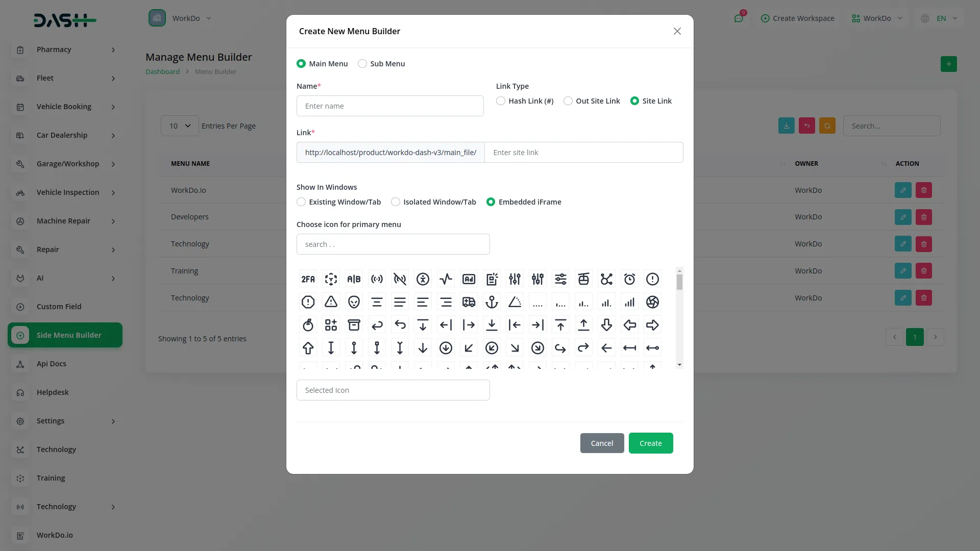980x551 pixels.
Task: Click the download export icon above the table
Action: [x=786, y=126]
